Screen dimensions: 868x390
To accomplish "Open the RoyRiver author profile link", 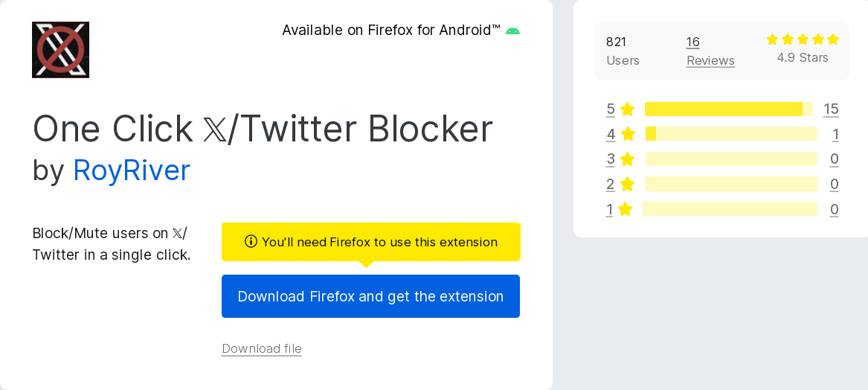I will click(x=132, y=170).
